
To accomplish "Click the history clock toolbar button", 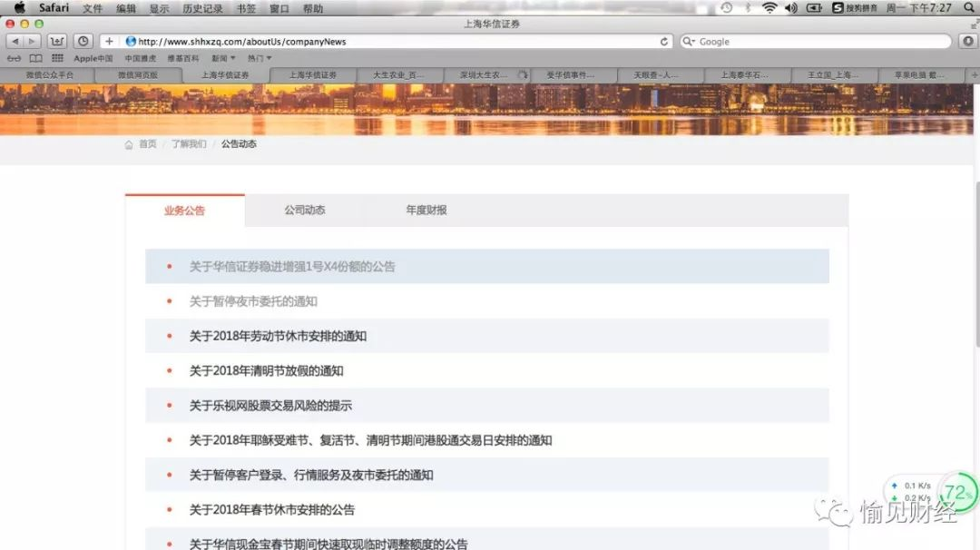I will (83, 42).
